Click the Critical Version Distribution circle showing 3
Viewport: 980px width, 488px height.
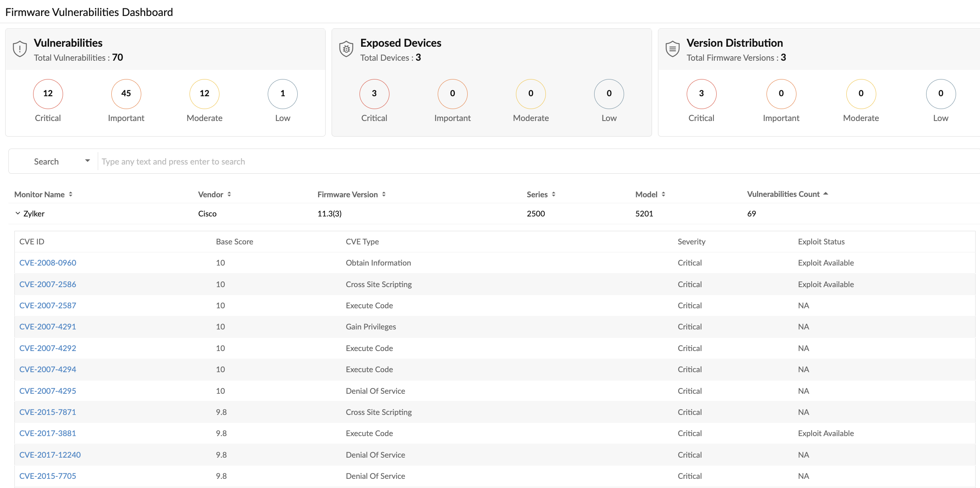tap(701, 94)
